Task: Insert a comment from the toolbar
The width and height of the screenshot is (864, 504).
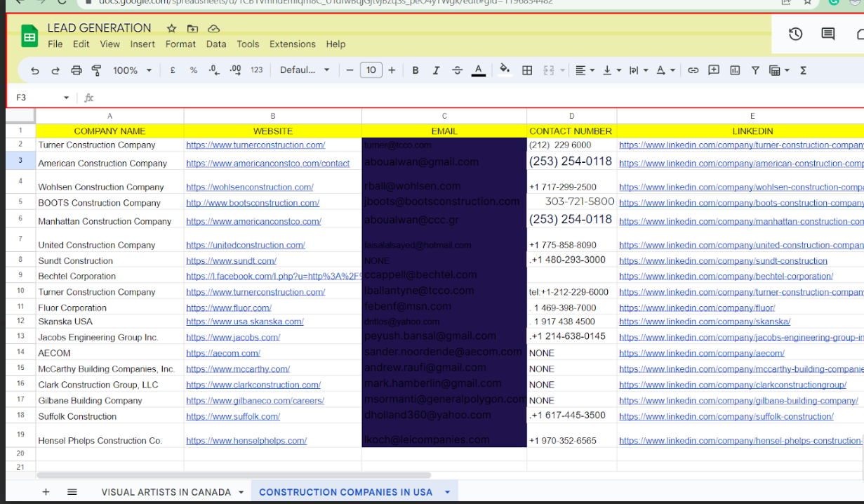Action: click(714, 70)
